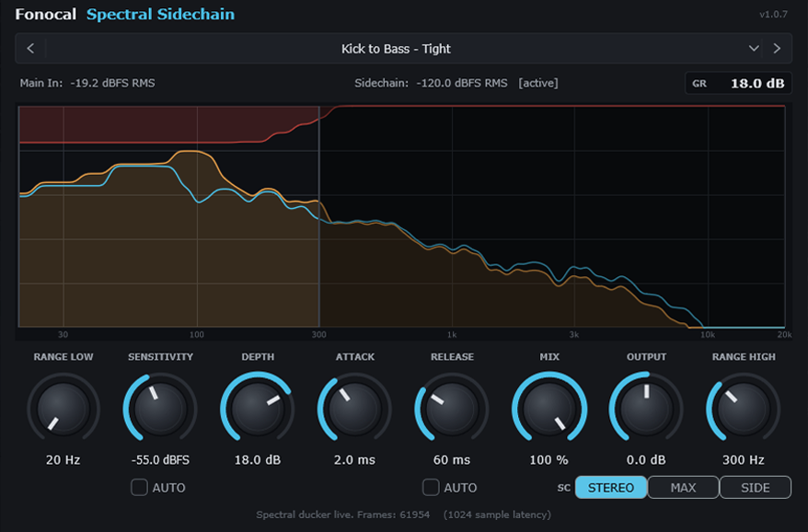Click the v1.0.7 version label
The image size is (808, 532).
coord(773,15)
